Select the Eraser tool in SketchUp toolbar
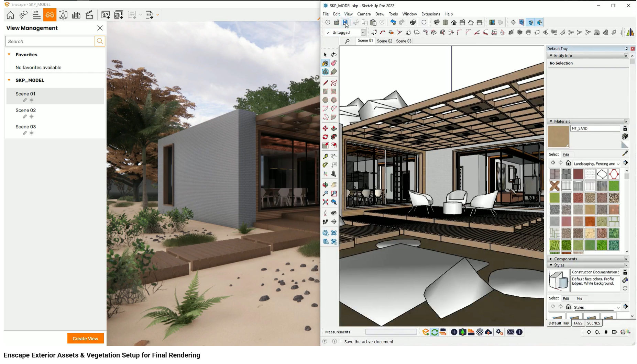 [334, 63]
